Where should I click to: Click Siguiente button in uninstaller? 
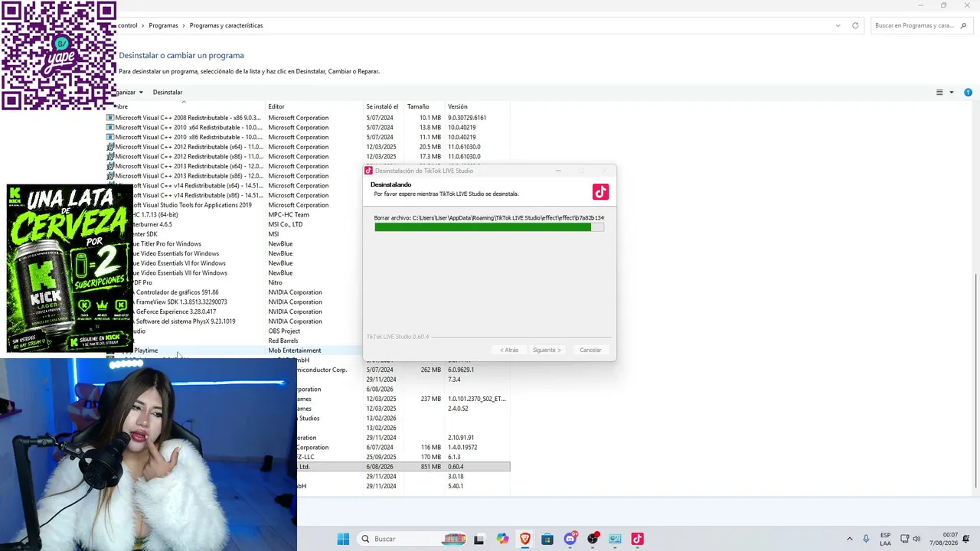(x=547, y=350)
